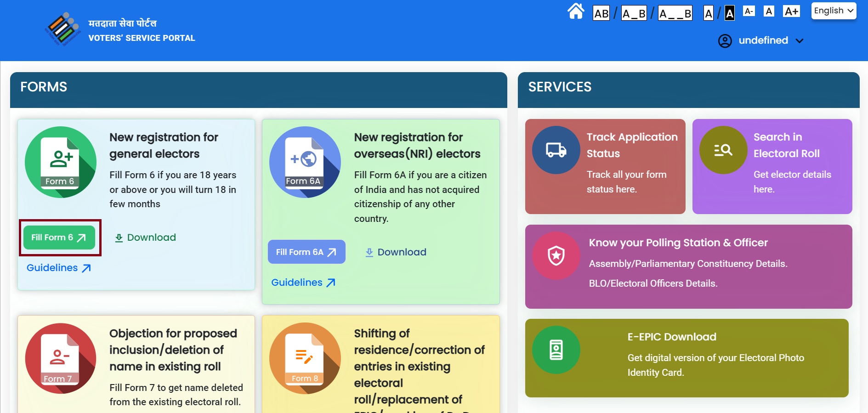The image size is (868, 413).
Task: Click the polling station shield star icon
Action: [x=556, y=256]
